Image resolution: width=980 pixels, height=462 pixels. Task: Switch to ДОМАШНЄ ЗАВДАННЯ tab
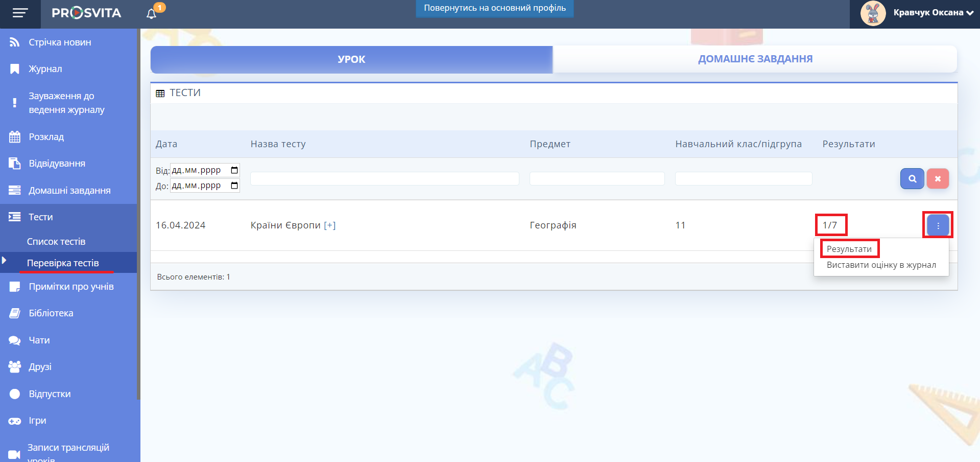click(755, 59)
